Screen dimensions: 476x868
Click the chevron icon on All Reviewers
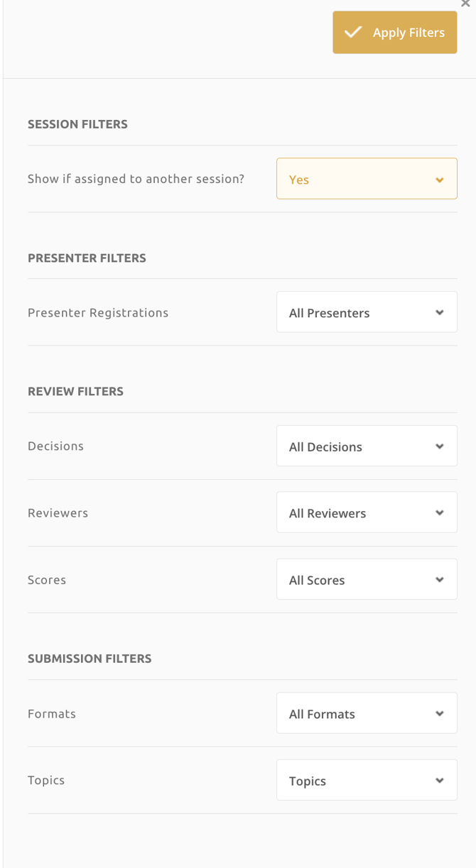coord(440,512)
